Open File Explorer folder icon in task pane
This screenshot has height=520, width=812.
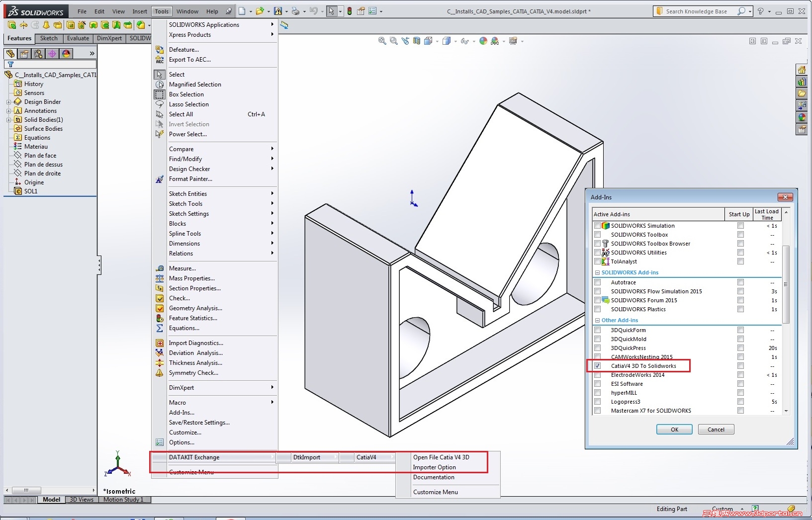pos(802,93)
